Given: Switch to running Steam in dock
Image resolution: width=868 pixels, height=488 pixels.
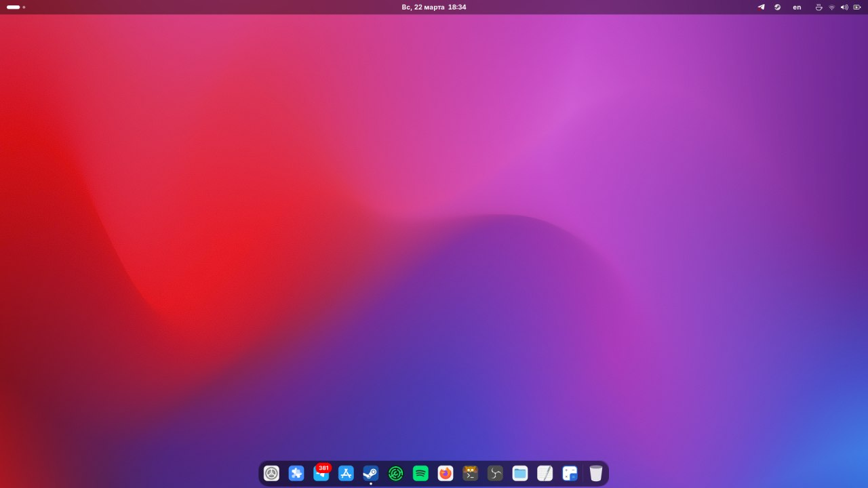Looking at the screenshot, I should (371, 473).
